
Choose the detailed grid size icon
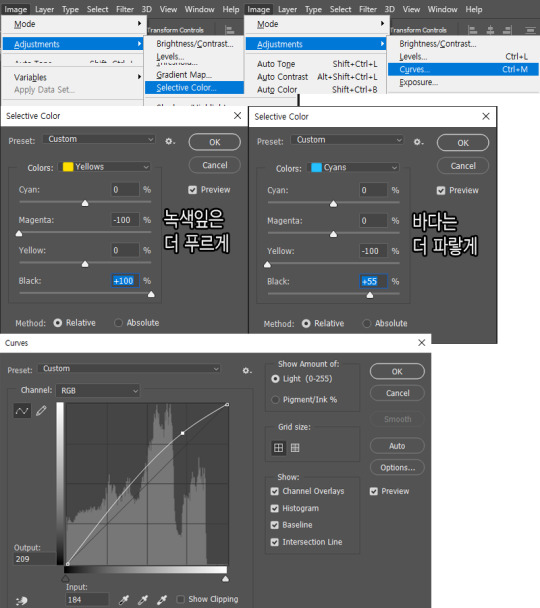[295, 448]
